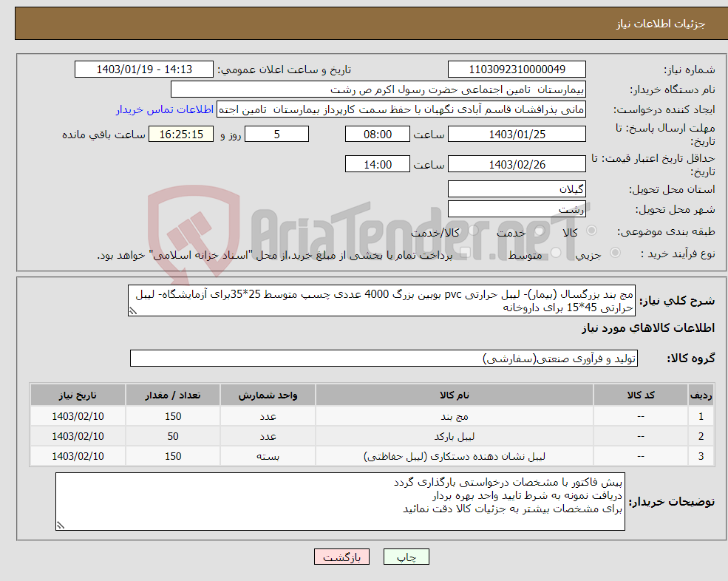Viewport: 728px width, 581px height.
Task: Click quantity 50 in لیبل بارکد row
Action: click(173, 437)
